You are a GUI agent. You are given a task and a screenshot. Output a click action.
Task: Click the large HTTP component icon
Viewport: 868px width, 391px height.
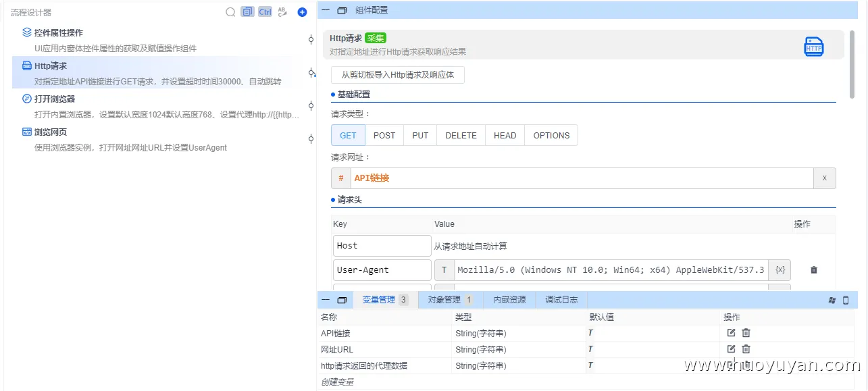813,46
